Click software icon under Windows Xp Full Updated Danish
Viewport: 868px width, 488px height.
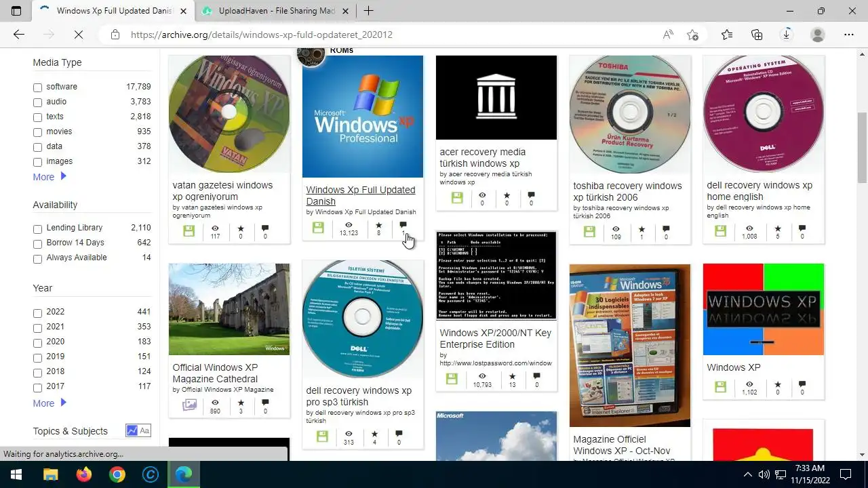click(318, 228)
